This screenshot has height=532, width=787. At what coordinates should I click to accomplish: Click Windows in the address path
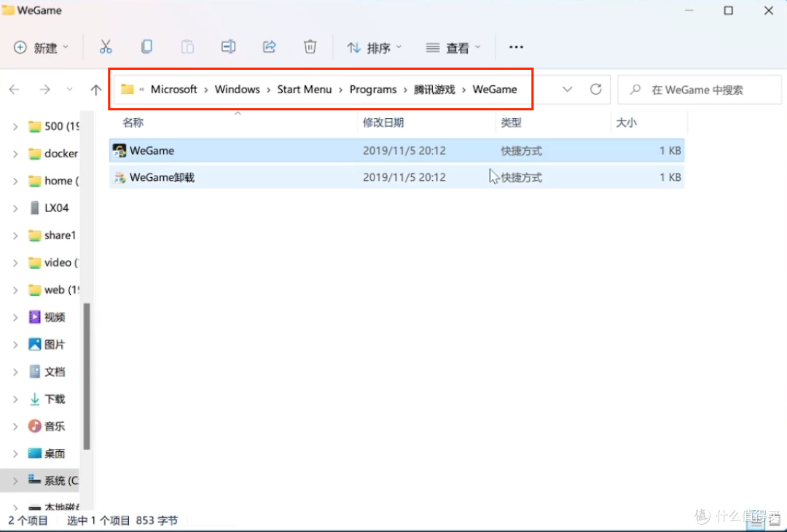pos(238,90)
